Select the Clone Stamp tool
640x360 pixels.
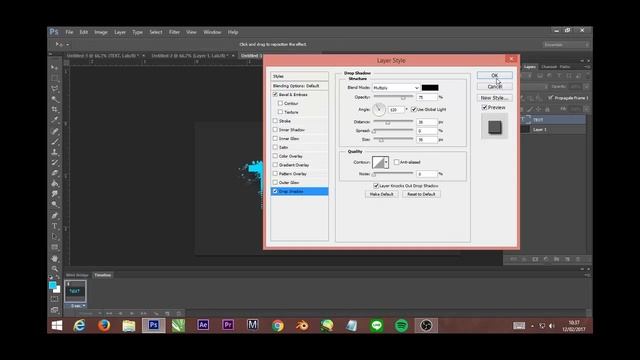click(x=54, y=152)
